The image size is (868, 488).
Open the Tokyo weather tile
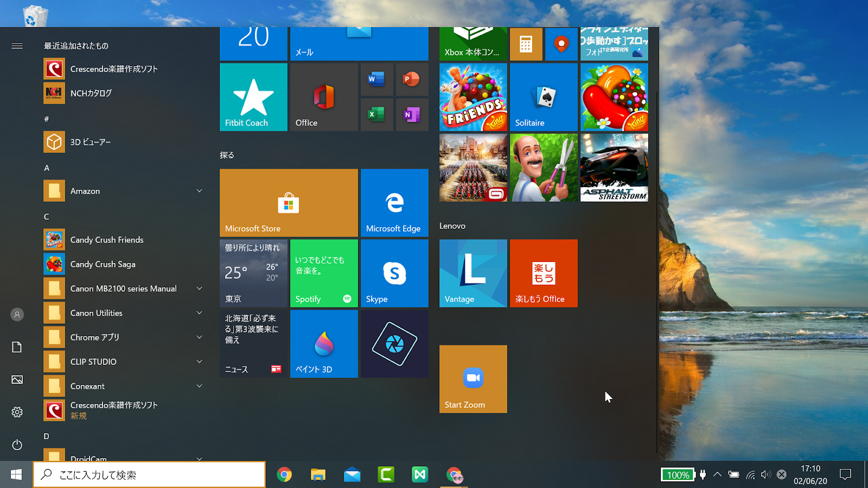tap(253, 273)
